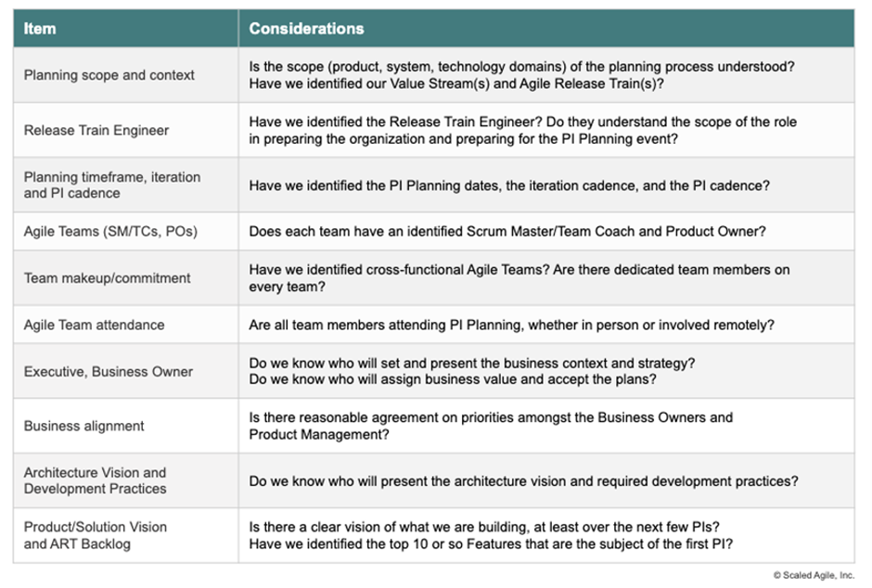Select the "Release Train Engineer" item cell

(x=96, y=130)
